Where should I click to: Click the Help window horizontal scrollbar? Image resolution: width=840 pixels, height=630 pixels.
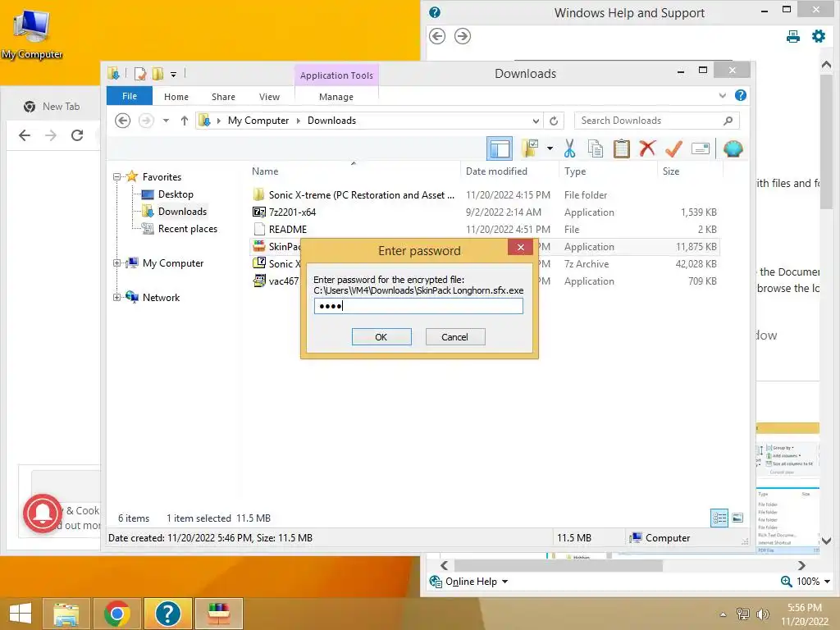[558, 566]
